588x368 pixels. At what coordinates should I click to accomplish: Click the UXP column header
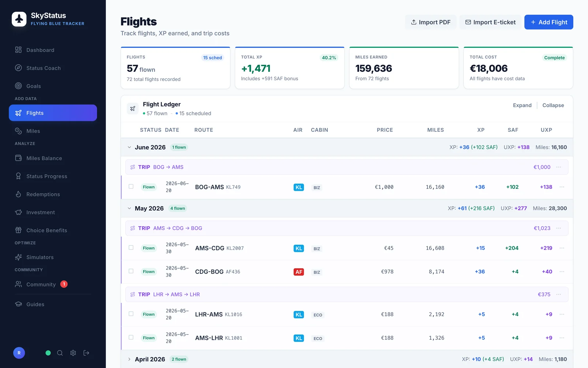[546, 130]
